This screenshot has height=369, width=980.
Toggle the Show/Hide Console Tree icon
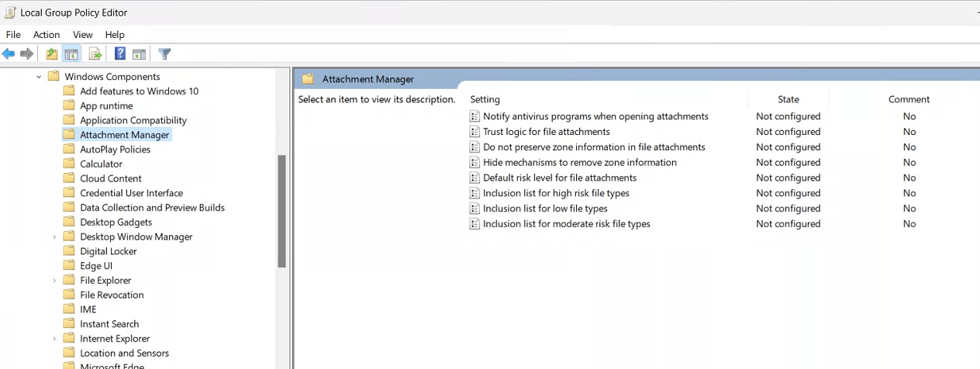[x=71, y=54]
